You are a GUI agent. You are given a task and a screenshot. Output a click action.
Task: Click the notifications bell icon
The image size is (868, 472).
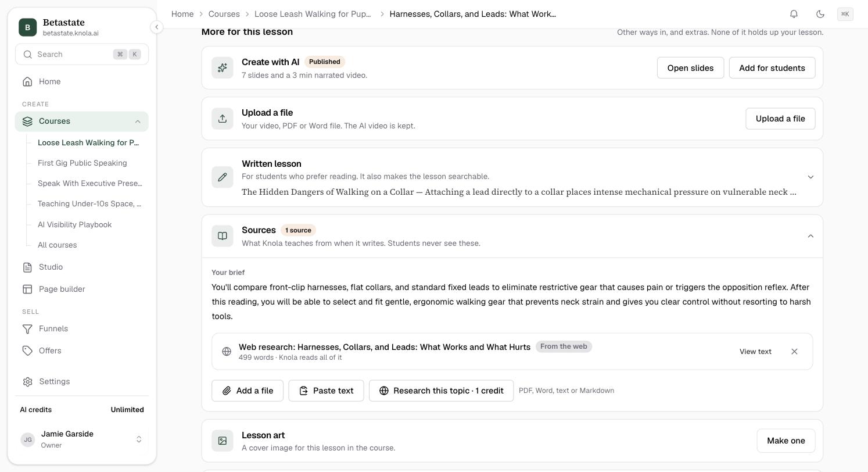click(x=794, y=14)
